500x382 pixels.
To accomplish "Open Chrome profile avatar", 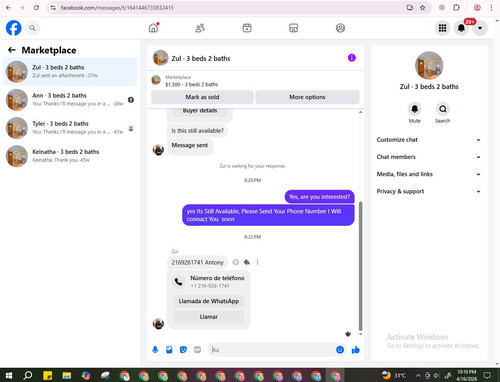I will tap(477, 7).
